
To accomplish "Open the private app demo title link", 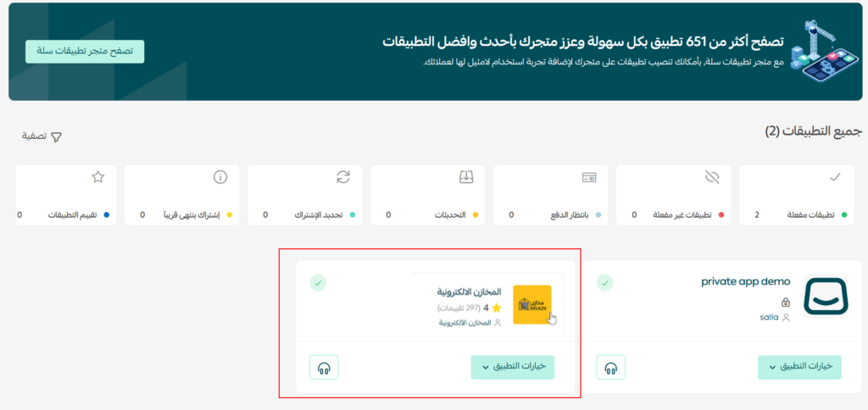I will point(745,281).
